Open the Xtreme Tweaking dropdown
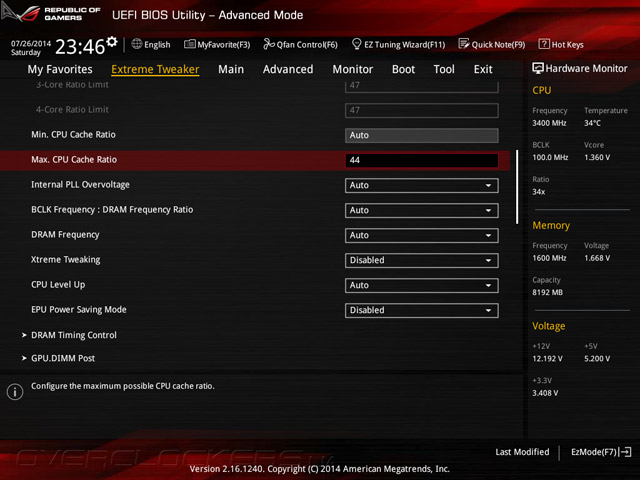The image size is (640, 480). 421,260
